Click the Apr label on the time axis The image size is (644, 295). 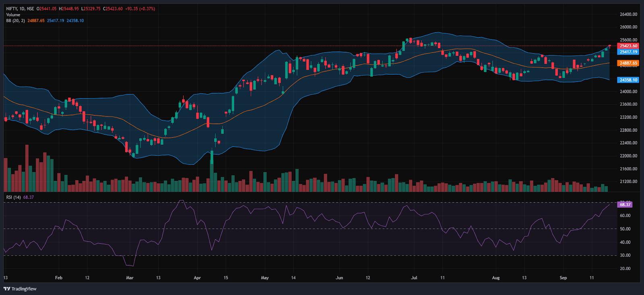coord(197,278)
